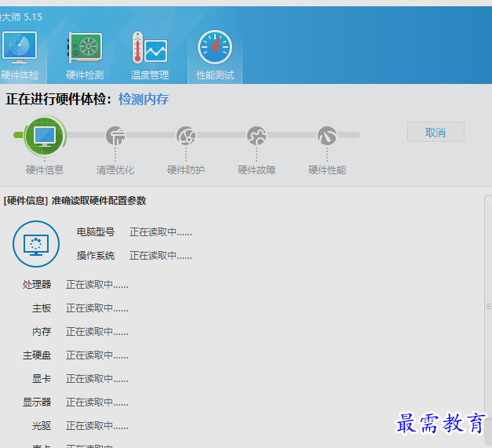Select the 硬件性能 step label
This screenshot has height=448, width=492.
[327, 170]
